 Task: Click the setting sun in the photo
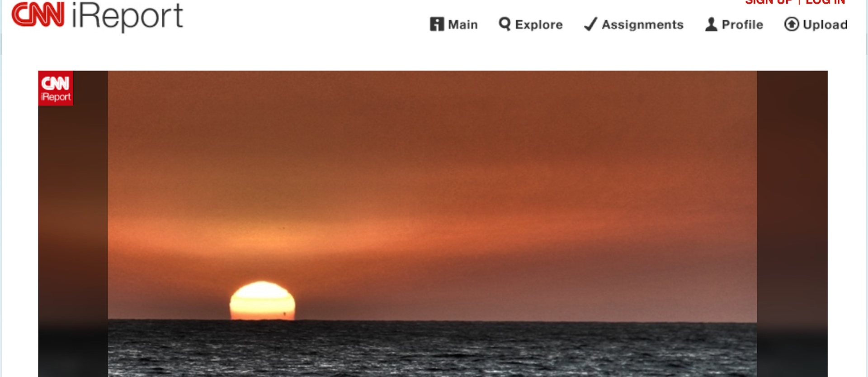click(x=262, y=301)
